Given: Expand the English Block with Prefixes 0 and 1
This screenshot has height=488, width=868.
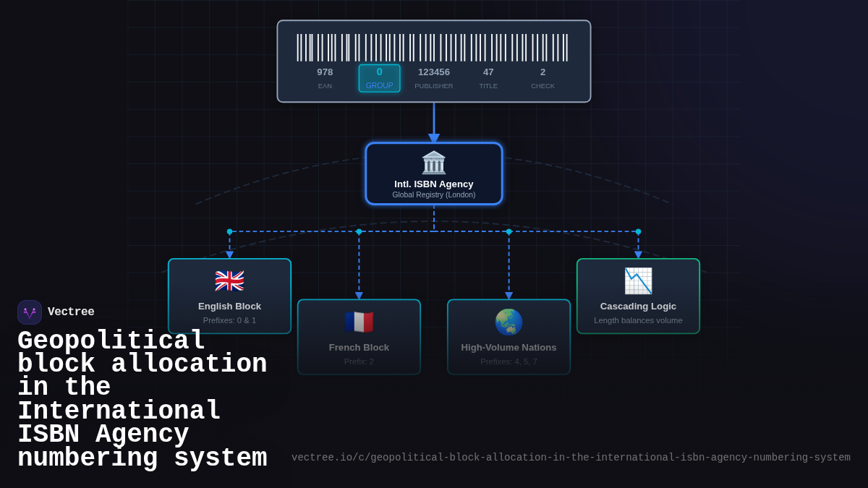Looking at the screenshot, I should pos(229,296).
